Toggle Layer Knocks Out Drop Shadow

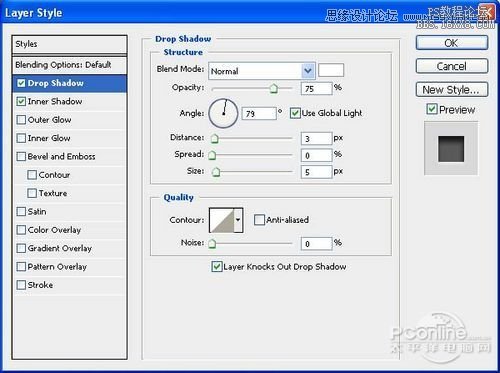click(x=217, y=266)
